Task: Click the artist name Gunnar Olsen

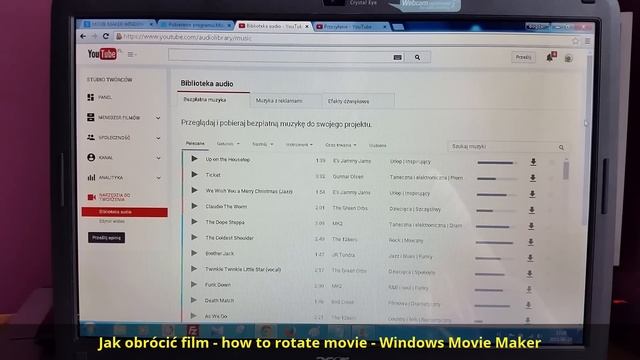Action: (x=348, y=177)
